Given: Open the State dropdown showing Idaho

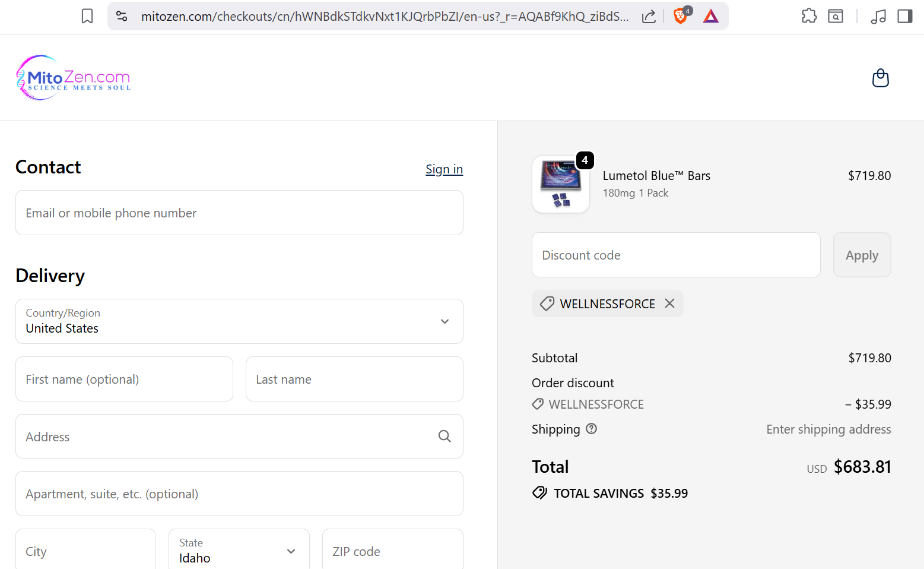Looking at the screenshot, I should coord(239,551).
